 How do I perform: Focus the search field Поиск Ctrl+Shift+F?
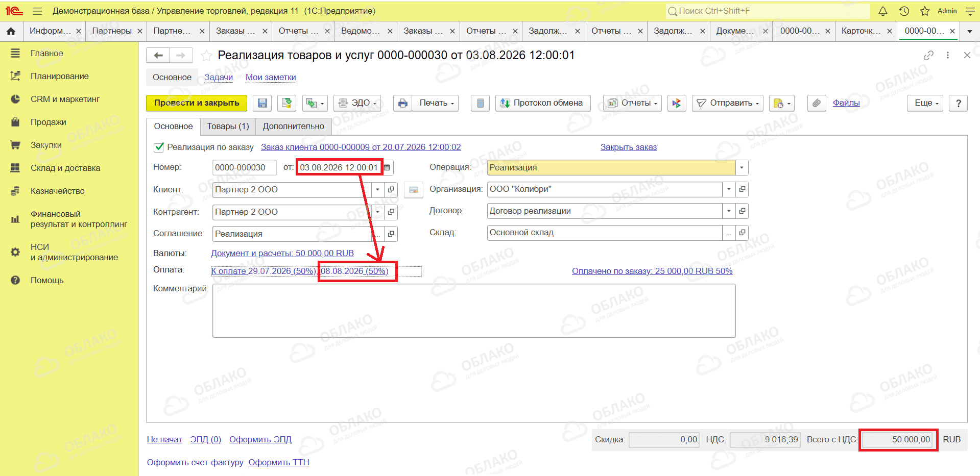768,11
